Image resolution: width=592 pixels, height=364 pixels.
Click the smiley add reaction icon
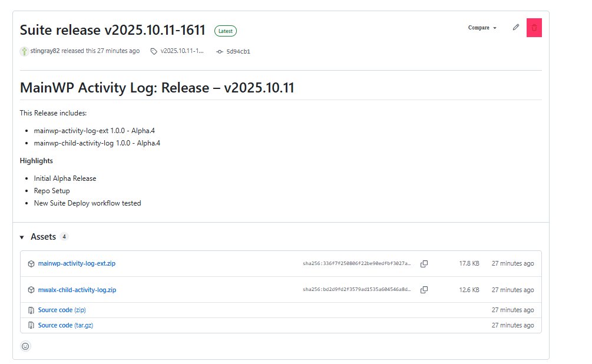tap(25, 346)
